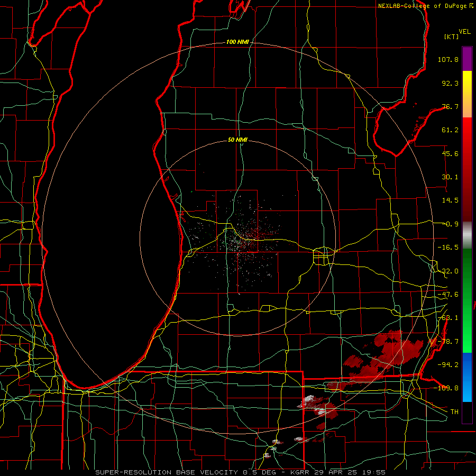Click the purple segment of color bar
Image resolution: width=476 pixels, height=476 pixels.
click(467, 59)
